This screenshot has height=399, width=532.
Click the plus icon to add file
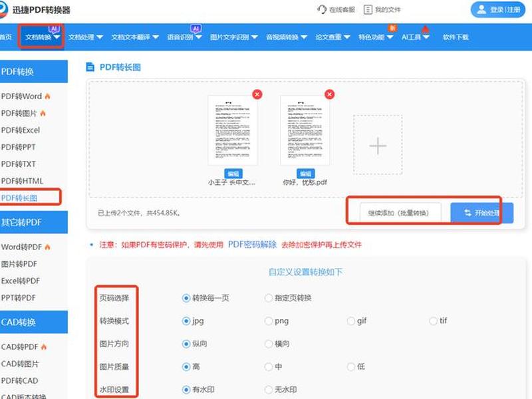pos(378,146)
